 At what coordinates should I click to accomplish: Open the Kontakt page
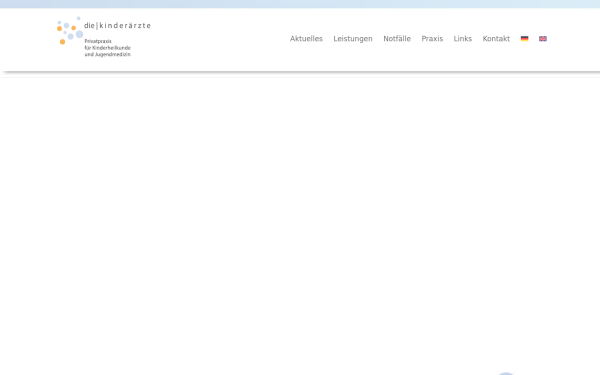496,39
